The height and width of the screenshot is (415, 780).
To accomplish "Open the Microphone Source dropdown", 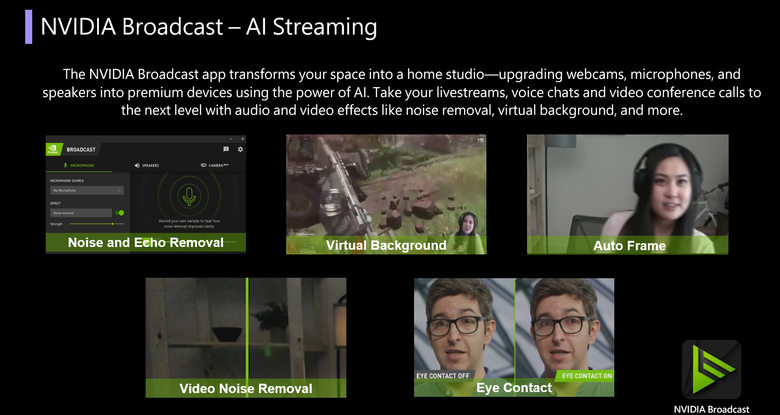I will click(x=87, y=191).
